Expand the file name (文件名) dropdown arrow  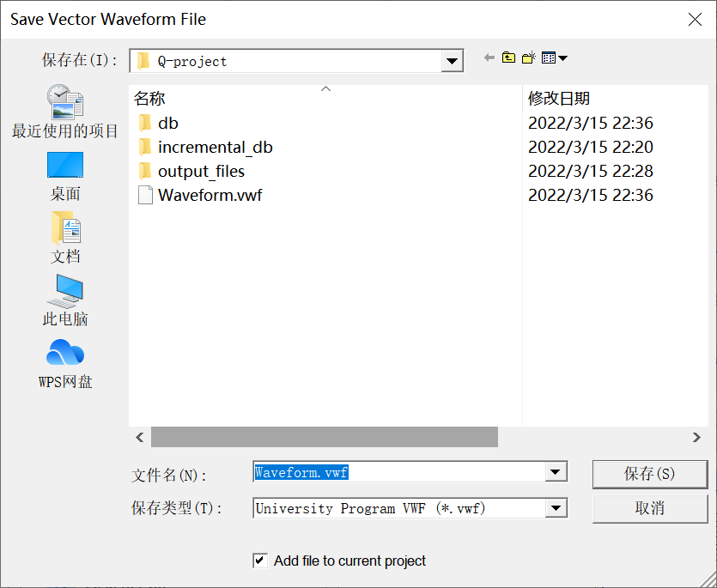point(556,472)
